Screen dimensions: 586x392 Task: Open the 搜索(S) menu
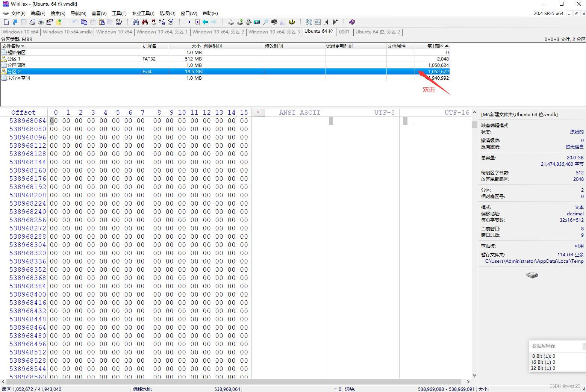click(x=58, y=13)
